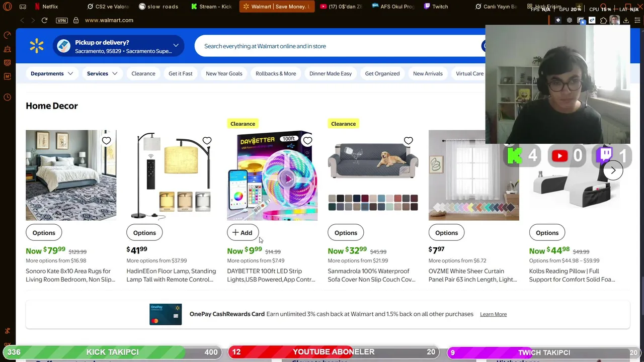Open the Extensions puzzle-piece icon
644x362 pixels.
coord(603,20)
